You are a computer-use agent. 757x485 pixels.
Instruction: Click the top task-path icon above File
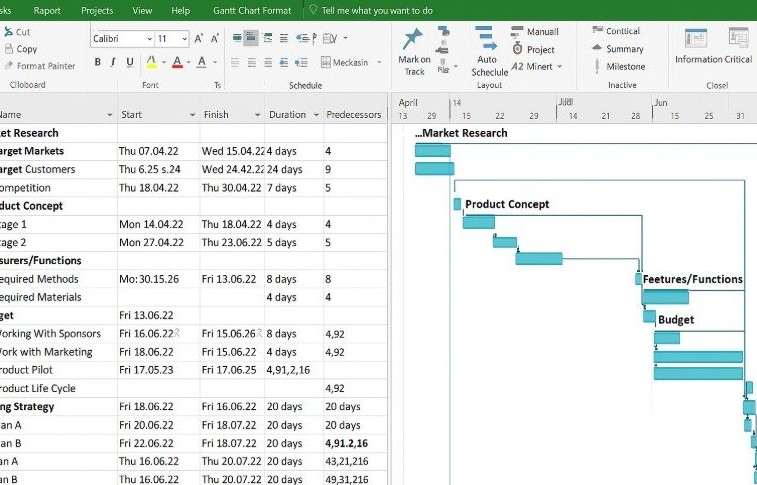point(443,31)
